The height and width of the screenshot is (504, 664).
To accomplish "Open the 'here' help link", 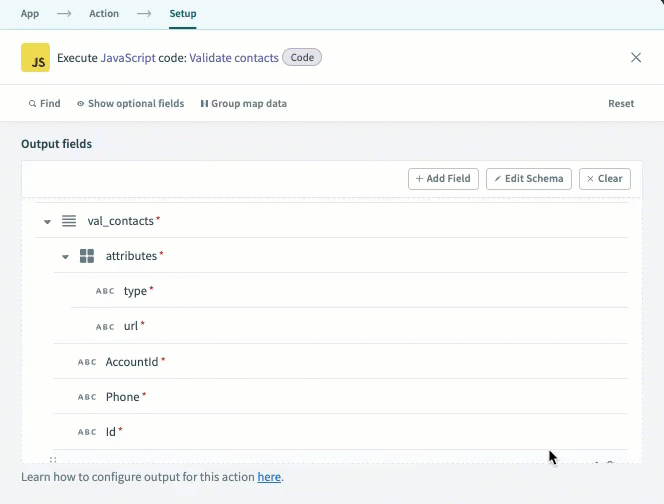I will tap(269, 477).
